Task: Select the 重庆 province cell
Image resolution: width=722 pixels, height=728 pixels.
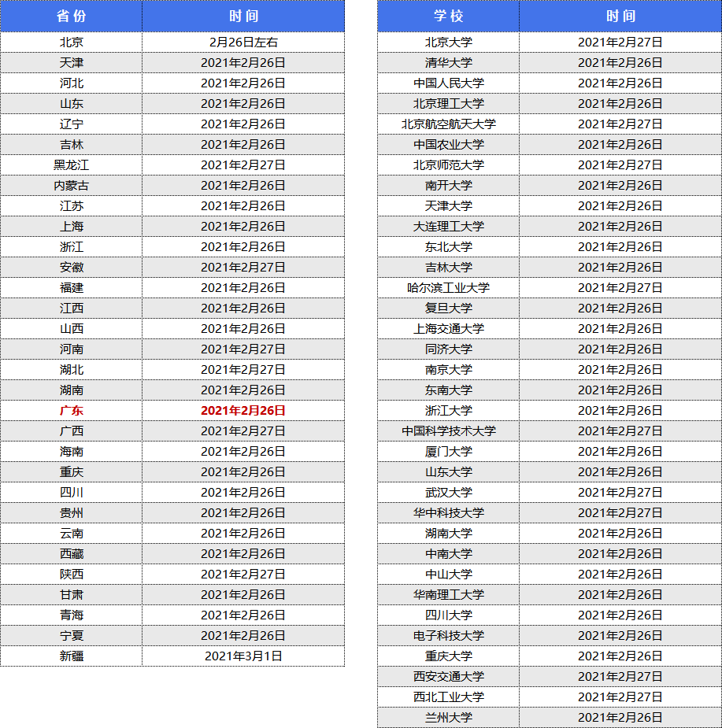Action: pyautogui.click(x=71, y=471)
